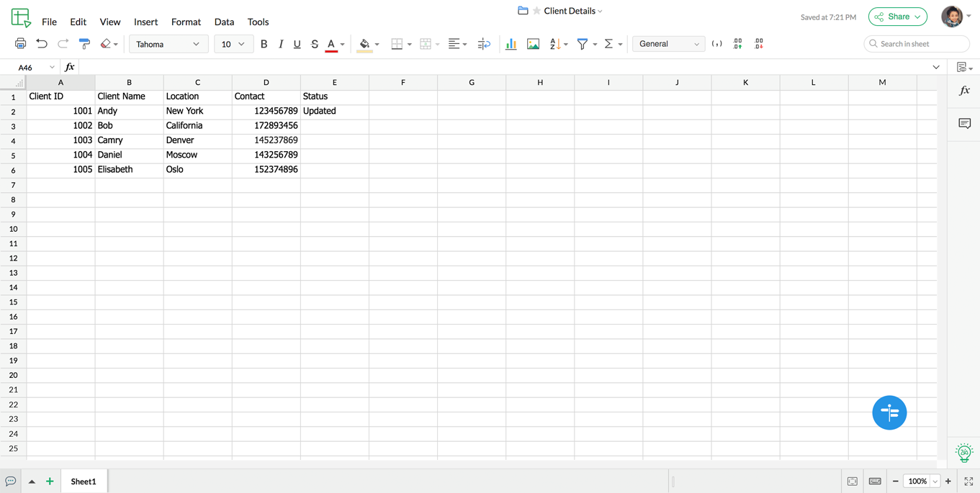Click the Filter funnel icon
Image resolution: width=980 pixels, height=493 pixels.
click(x=583, y=44)
